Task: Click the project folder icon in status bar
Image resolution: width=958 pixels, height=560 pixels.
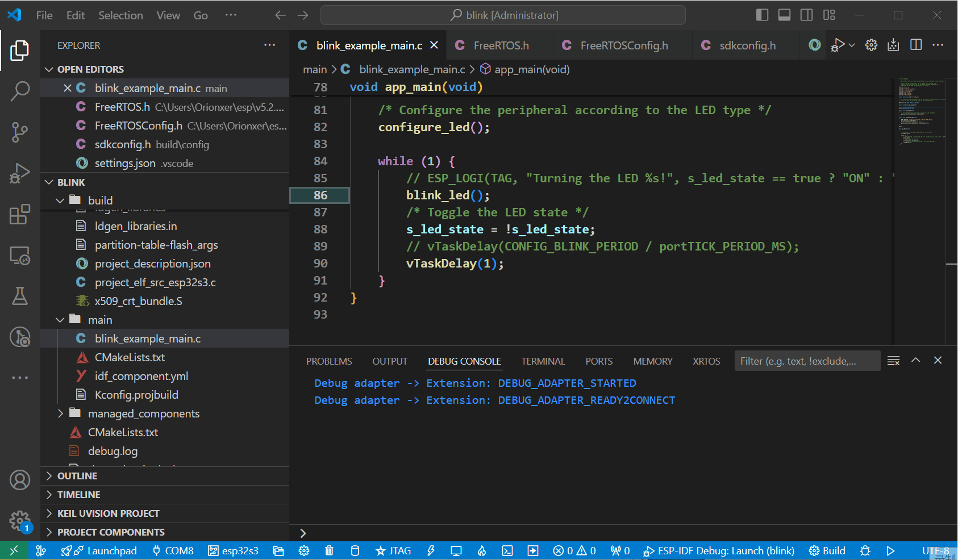Action: coord(278,550)
